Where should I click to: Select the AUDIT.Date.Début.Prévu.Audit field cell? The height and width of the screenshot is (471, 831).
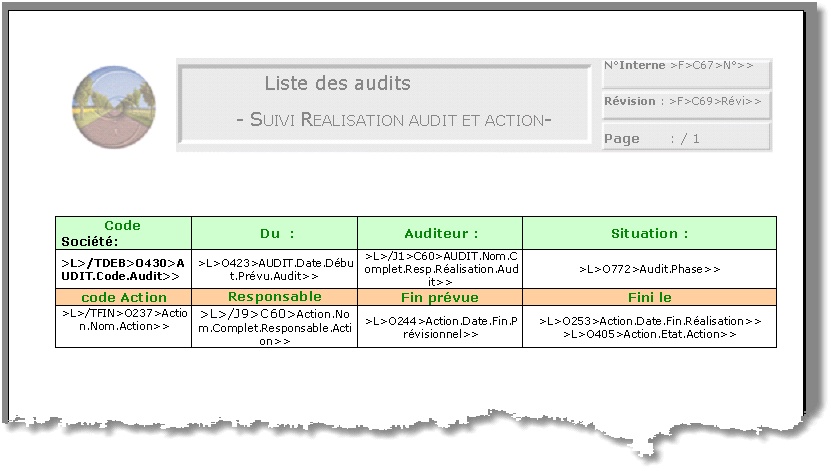[x=274, y=269]
